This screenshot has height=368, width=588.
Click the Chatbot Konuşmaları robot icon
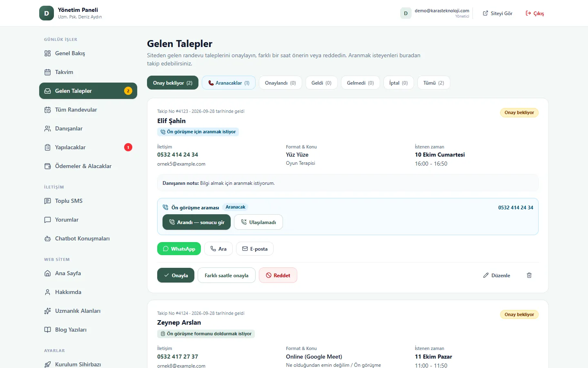[x=47, y=238]
